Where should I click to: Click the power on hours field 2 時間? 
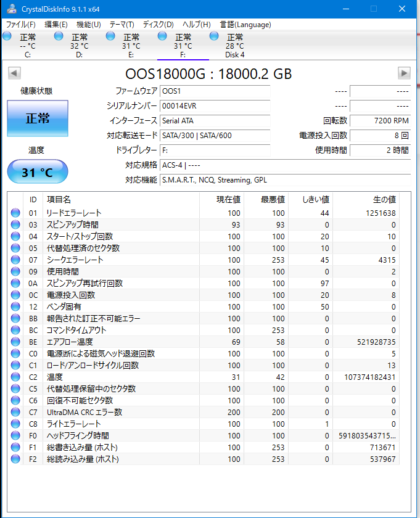coord(381,150)
